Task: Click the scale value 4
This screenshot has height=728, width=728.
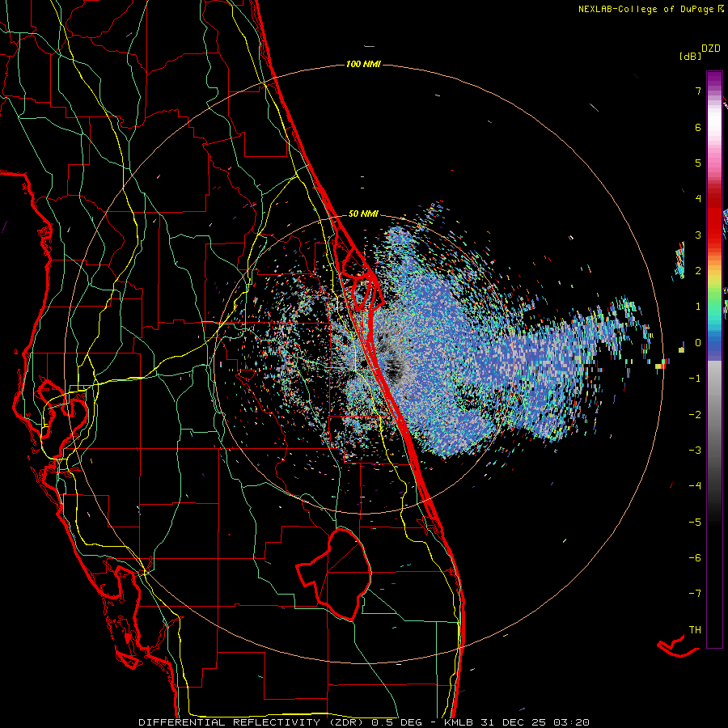Action: (x=698, y=199)
